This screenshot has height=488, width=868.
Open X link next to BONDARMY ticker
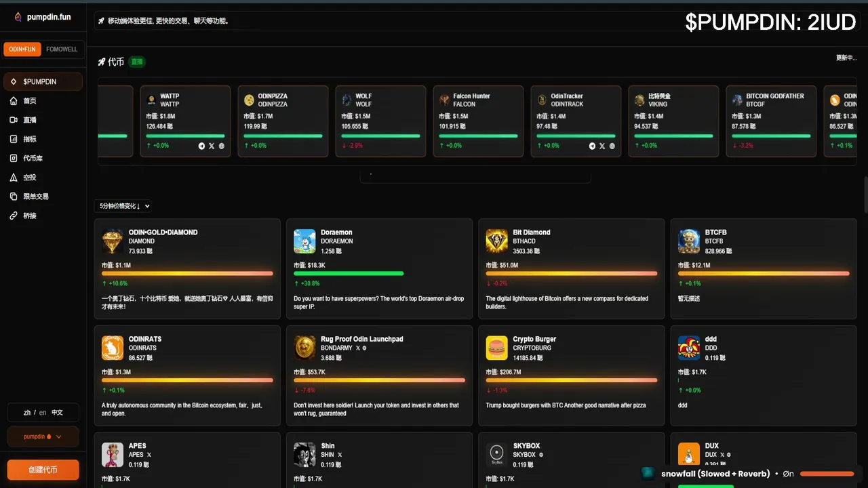358,348
